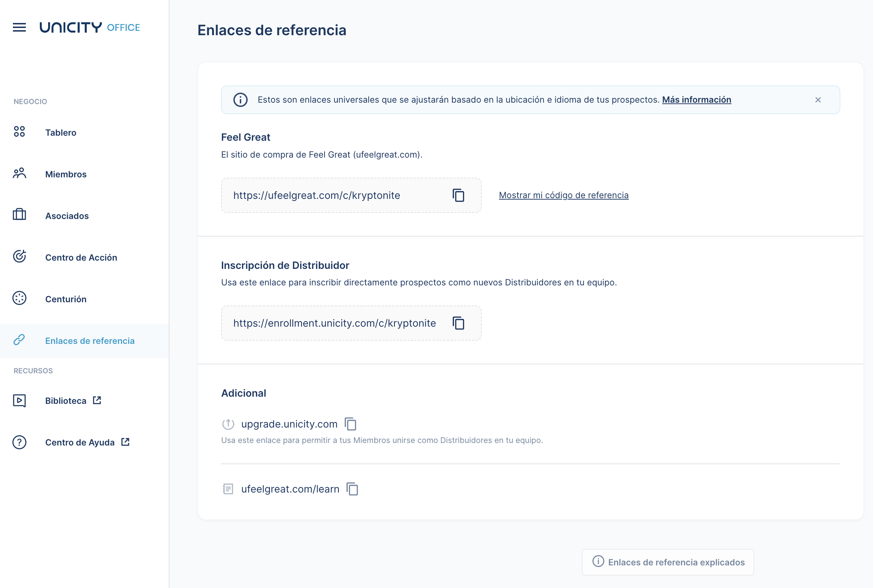This screenshot has height=588, width=873.
Task: Open Miembros in the sidebar
Action: [x=84, y=174]
